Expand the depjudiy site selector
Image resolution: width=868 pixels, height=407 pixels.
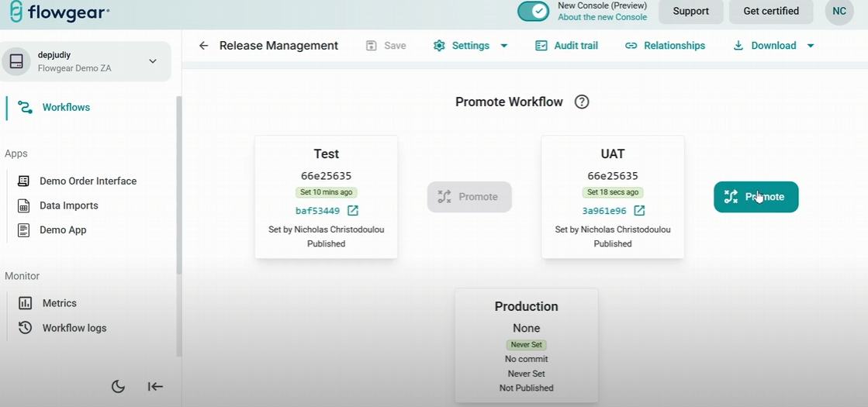pos(153,61)
